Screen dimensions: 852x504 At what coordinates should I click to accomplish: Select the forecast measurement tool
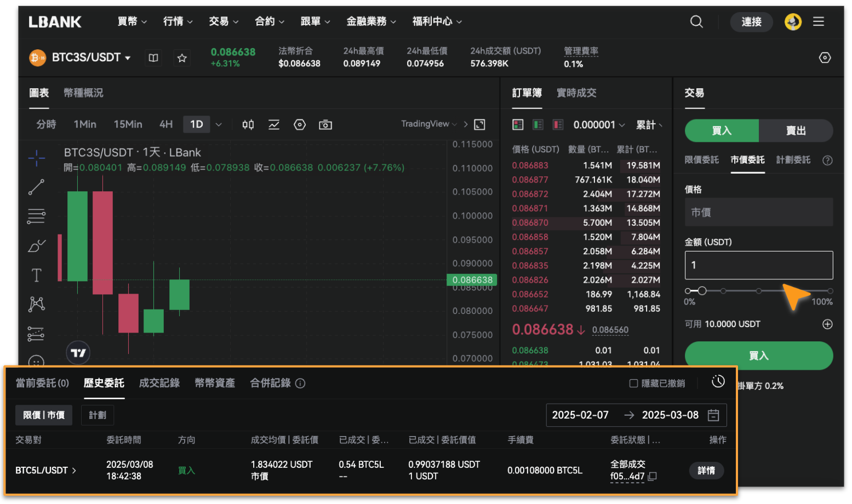point(36,333)
